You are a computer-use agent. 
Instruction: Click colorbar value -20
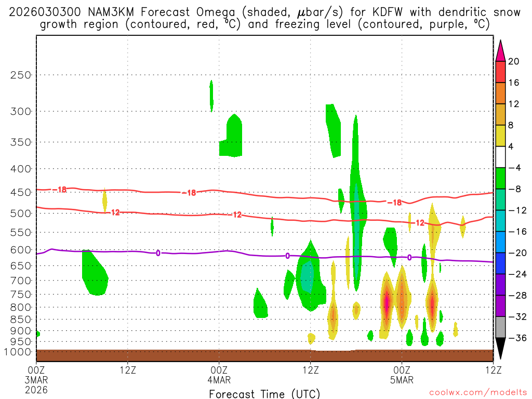517,253
